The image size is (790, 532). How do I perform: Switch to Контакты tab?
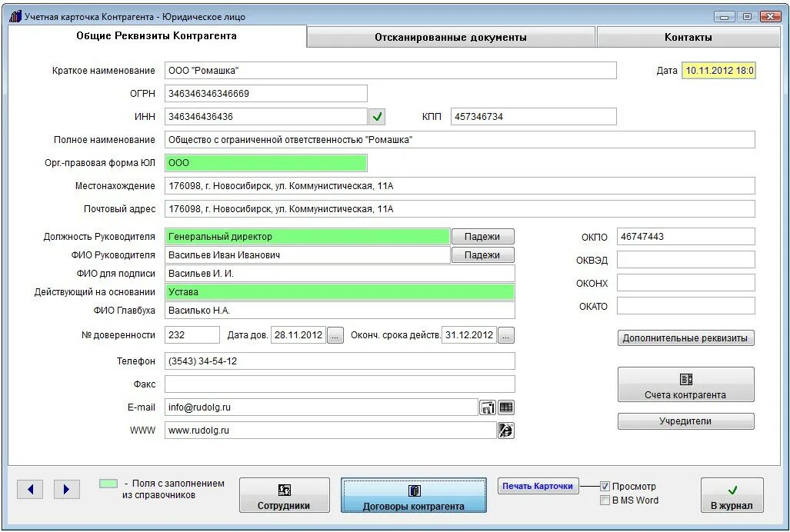tap(688, 37)
